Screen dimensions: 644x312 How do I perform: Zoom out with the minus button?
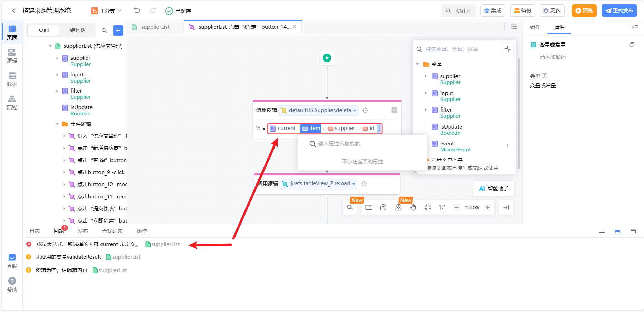coord(456,208)
